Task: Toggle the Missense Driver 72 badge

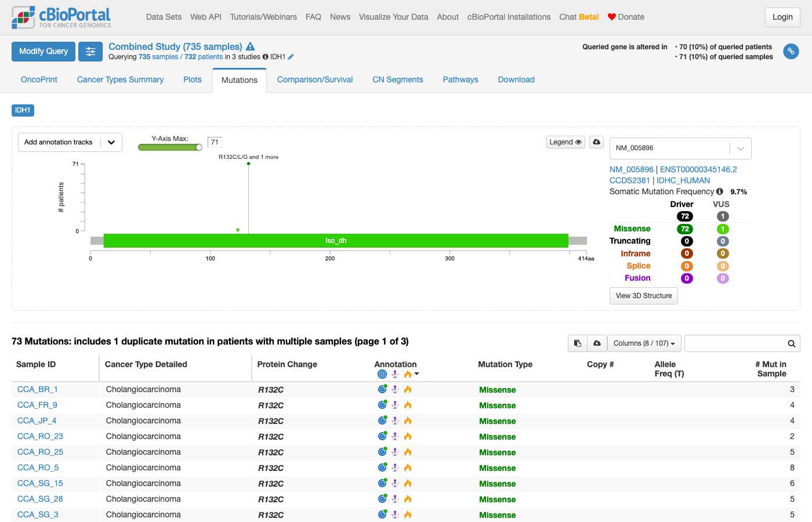Action: [685, 229]
